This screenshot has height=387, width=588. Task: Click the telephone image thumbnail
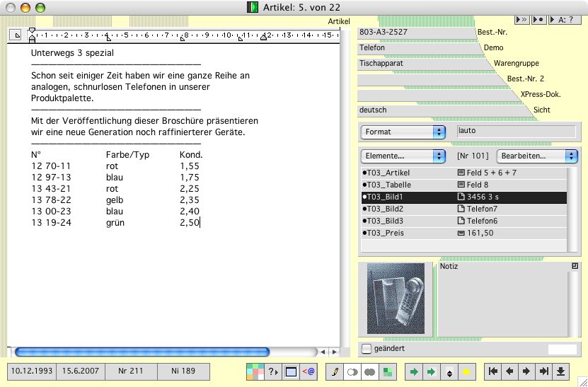pos(395,299)
